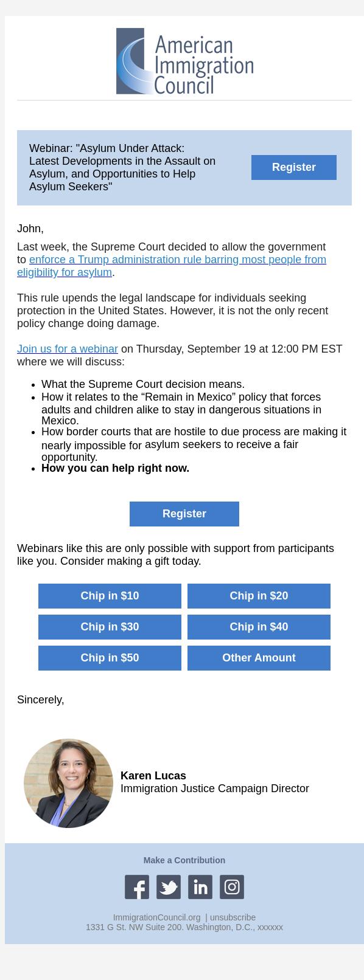The image size is (364, 980).
Task: Chip in $20 to donate
Action: (259, 596)
